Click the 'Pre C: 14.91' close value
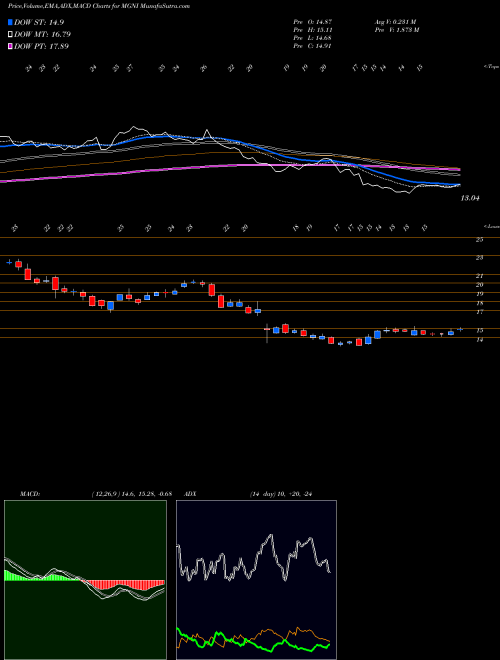This screenshot has width=500, height=660. pyautogui.click(x=312, y=46)
